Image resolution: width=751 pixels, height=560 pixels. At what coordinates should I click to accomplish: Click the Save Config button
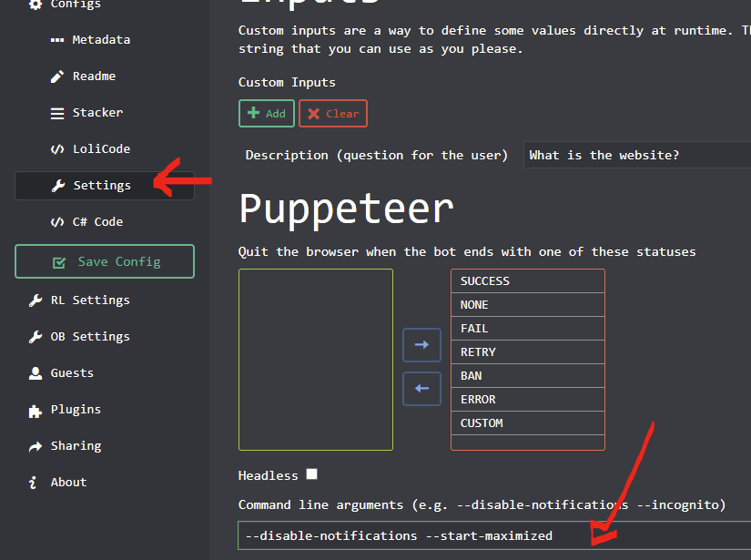(x=105, y=261)
